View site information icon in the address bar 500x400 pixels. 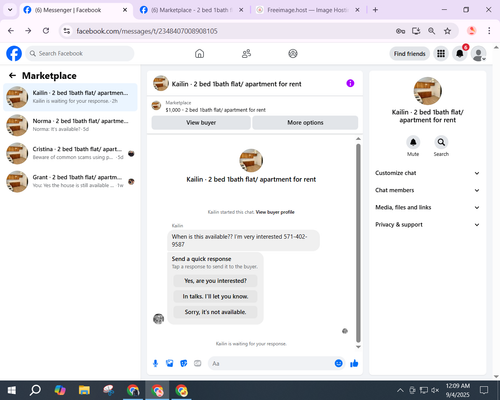(x=67, y=31)
